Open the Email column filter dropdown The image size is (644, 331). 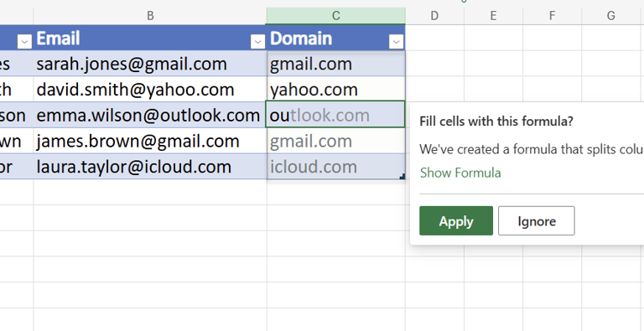(257, 41)
